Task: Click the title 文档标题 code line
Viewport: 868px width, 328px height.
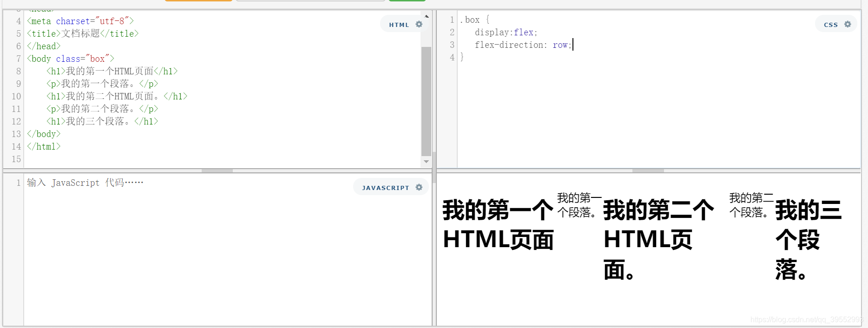Action: (83, 33)
